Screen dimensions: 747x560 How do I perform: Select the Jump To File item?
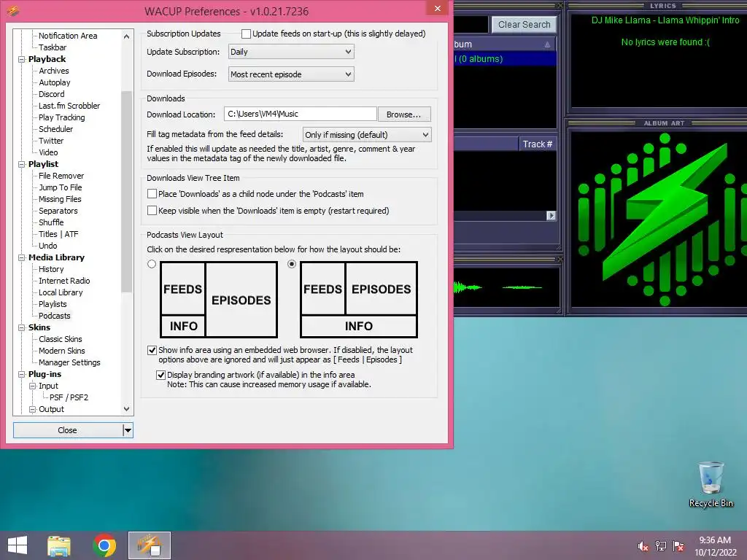click(x=60, y=187)
